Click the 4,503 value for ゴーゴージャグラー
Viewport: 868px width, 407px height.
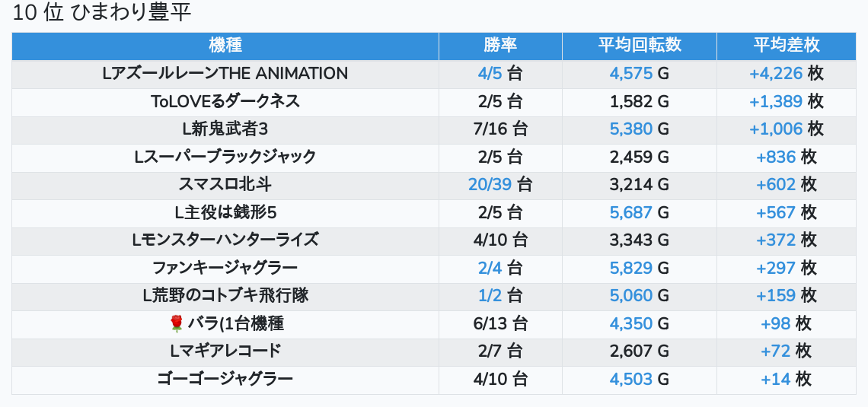tap(631, 380)
